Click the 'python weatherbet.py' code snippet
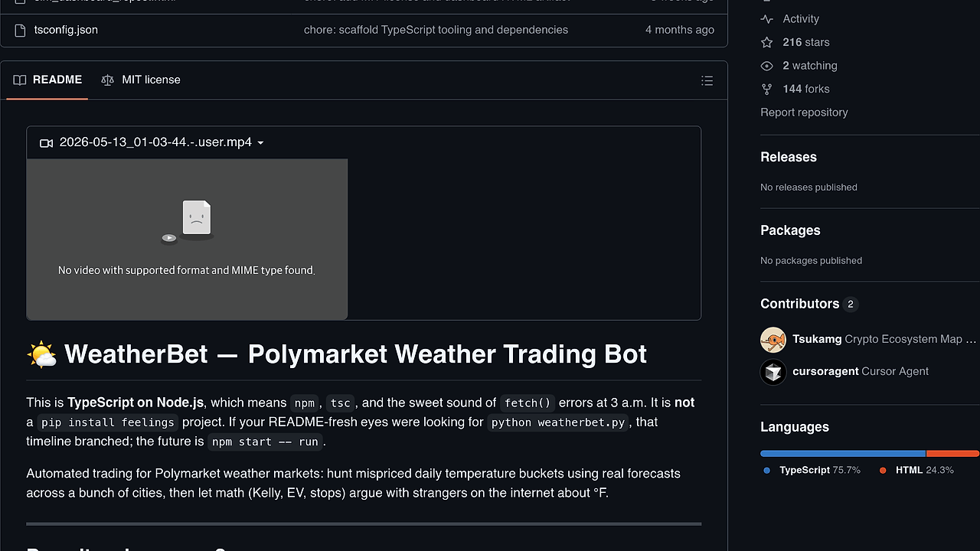The height and width of the screenshot is (551, 980). (558, 422)
